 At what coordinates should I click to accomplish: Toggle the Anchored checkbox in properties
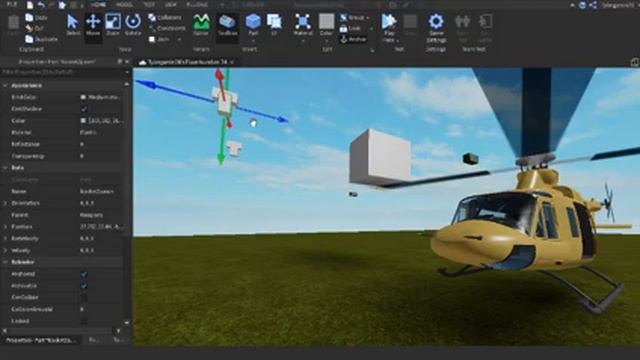[84, 274]
